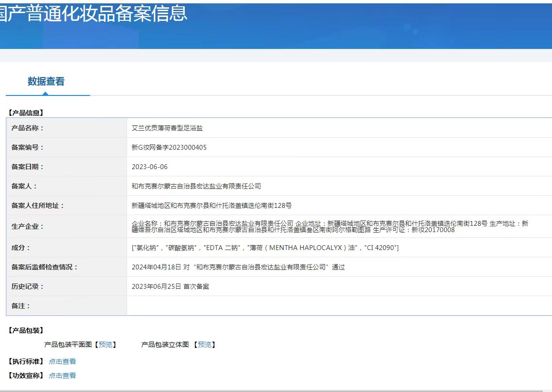Viewport: 552px width, 392px height.
Task: Click product name 艾兰优贡薄荷香型足浴盐
Action: (x=167, y=128)
